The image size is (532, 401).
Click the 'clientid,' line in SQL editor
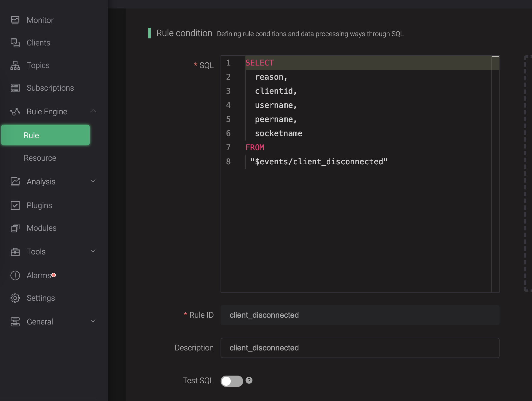click(276, 91)
